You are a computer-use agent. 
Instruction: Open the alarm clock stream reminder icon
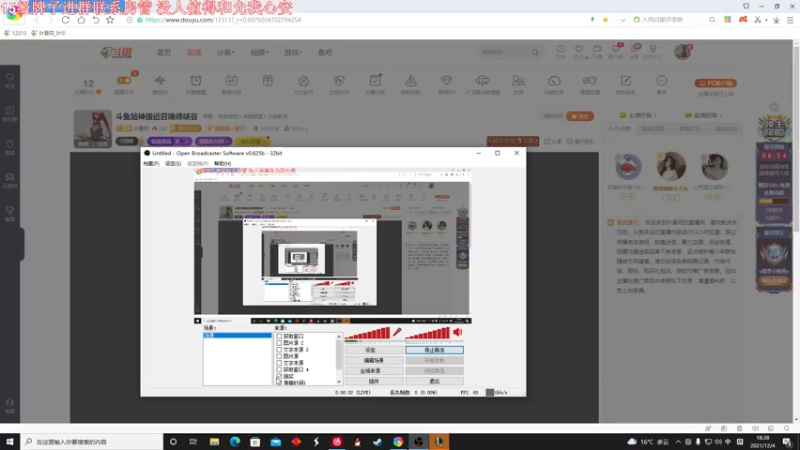[x=195, y=81]
